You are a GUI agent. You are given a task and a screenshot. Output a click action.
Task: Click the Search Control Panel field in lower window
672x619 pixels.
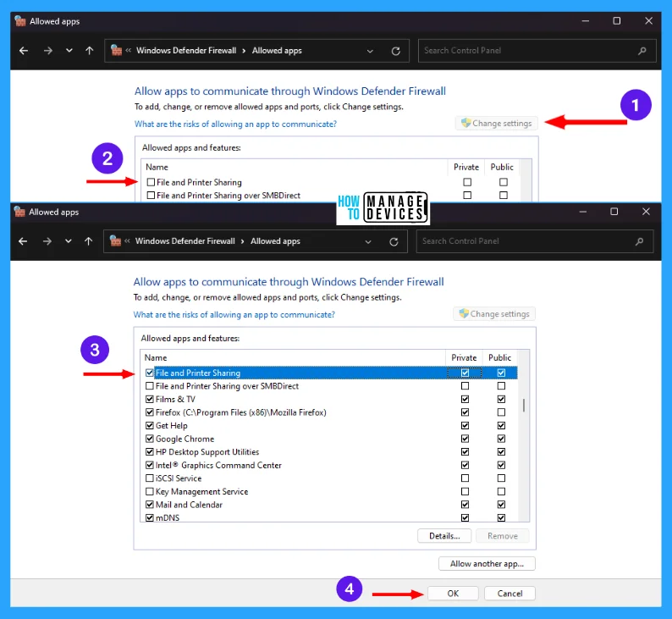coord(525,241)
